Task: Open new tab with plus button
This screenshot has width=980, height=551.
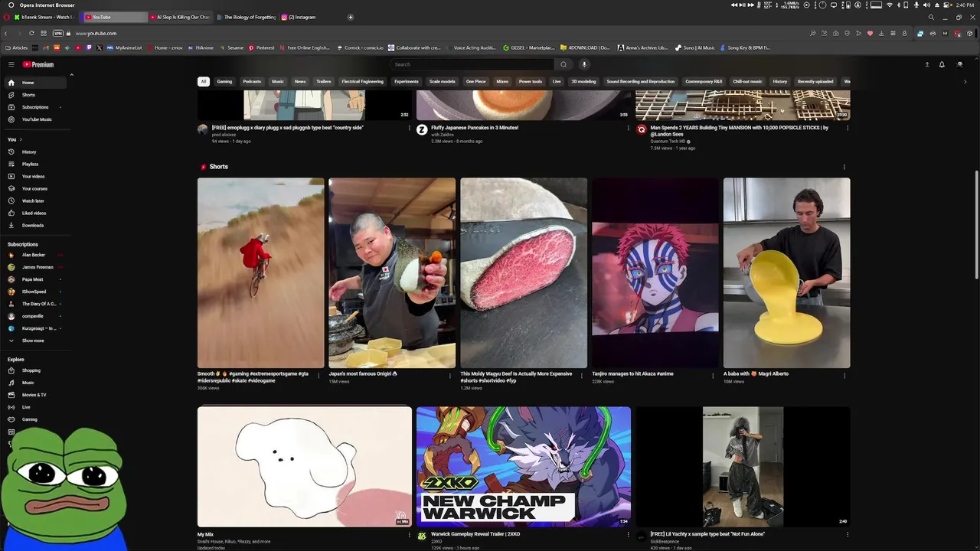Action: pos(351,17)
